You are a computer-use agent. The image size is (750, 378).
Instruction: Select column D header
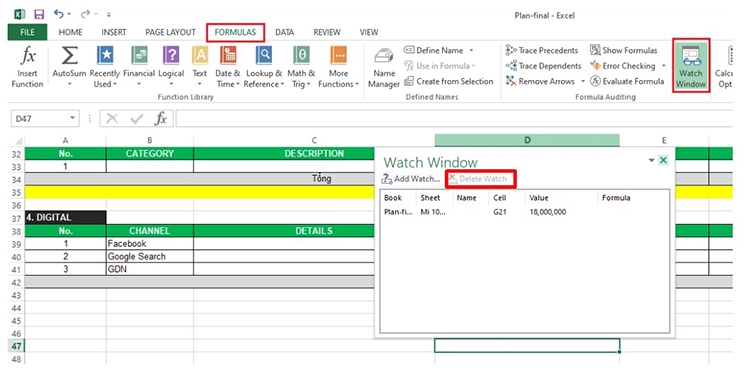point(527,140)
